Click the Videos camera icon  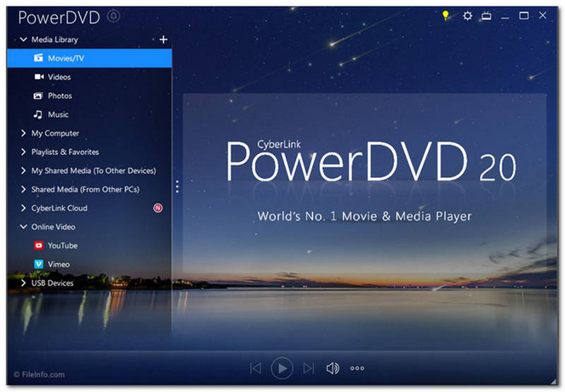click(x=39, y=76)
